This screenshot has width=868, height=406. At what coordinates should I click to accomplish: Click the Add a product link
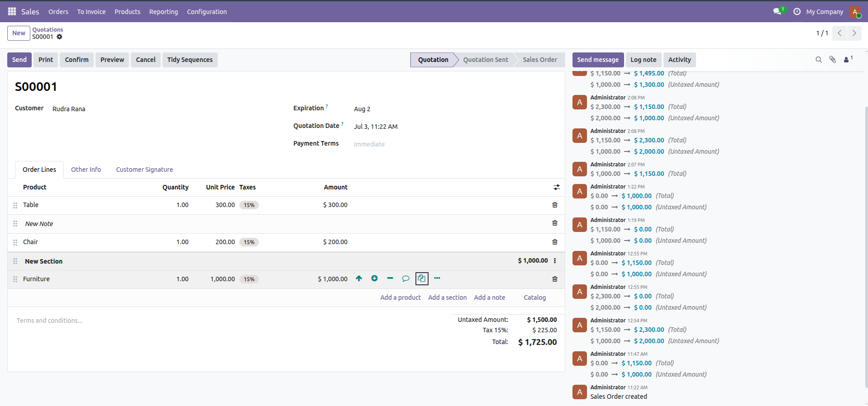click(x=401, y=297)
